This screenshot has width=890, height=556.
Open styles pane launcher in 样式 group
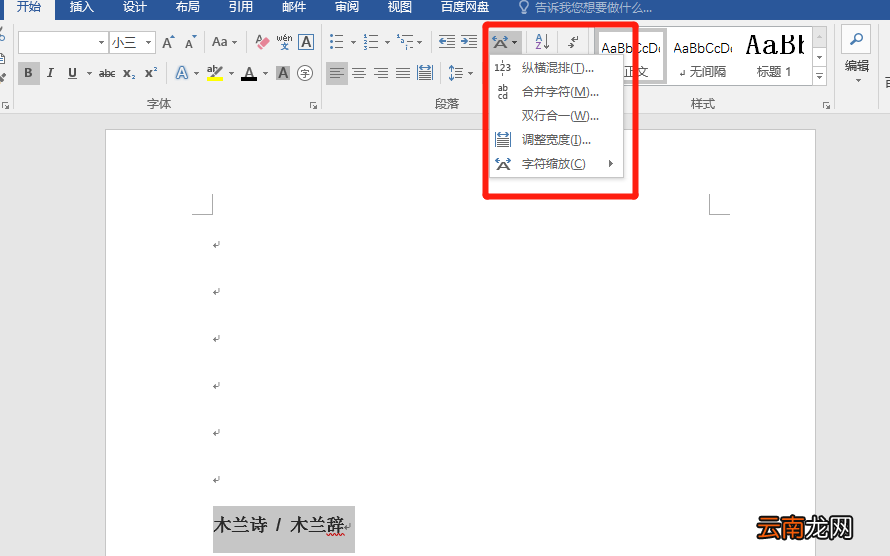826,106
